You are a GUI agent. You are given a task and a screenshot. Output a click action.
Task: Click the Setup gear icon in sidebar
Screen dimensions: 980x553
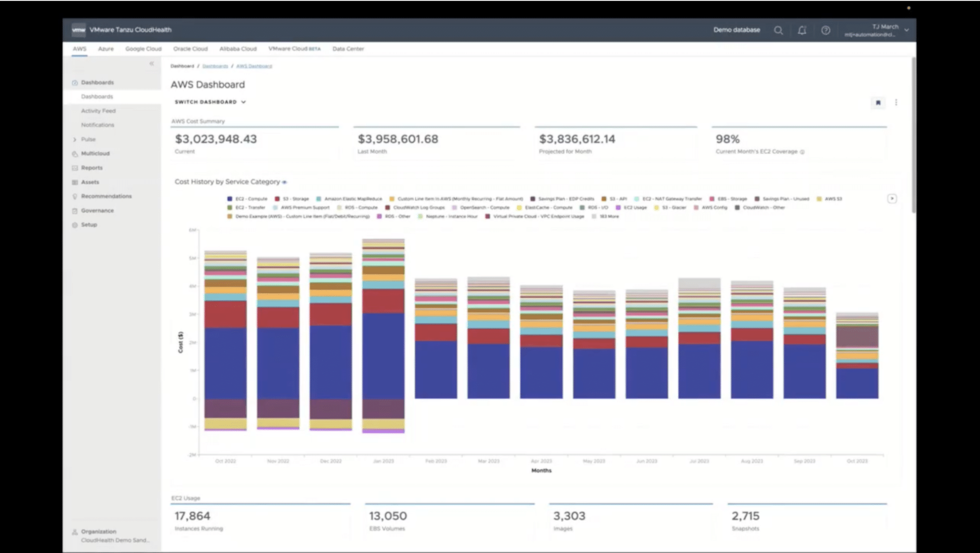coord(75,225)
